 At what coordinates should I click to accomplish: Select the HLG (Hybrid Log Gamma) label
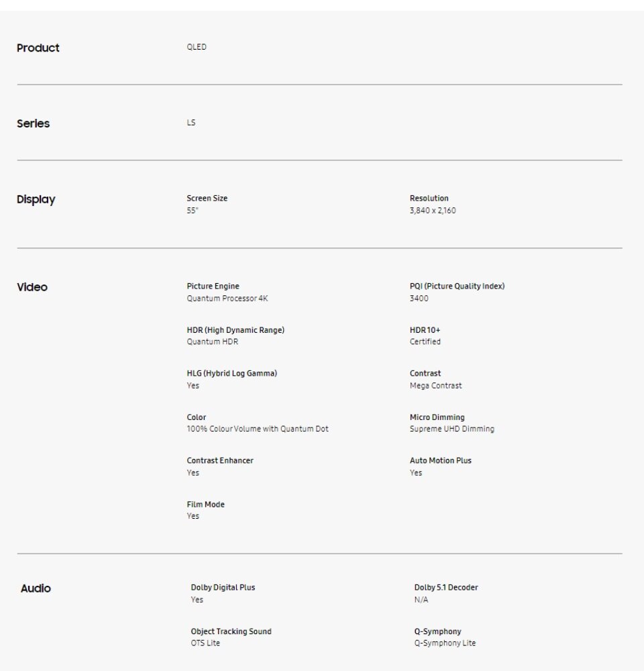[x=232, y=373]
